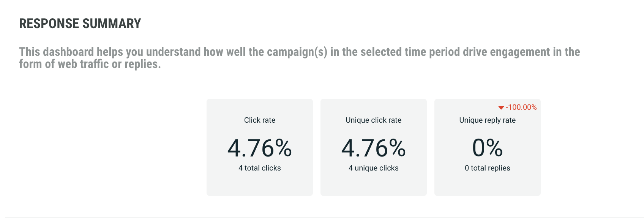This screenshot has width=644, height=218.
Task: Select the Click rate label
Action: click(260, 120)
